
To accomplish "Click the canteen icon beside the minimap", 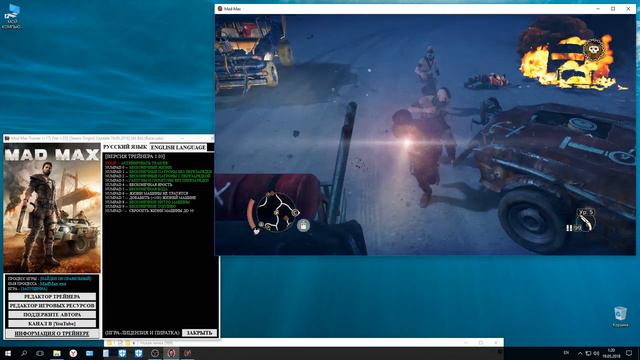I will [x=303, y=225].
